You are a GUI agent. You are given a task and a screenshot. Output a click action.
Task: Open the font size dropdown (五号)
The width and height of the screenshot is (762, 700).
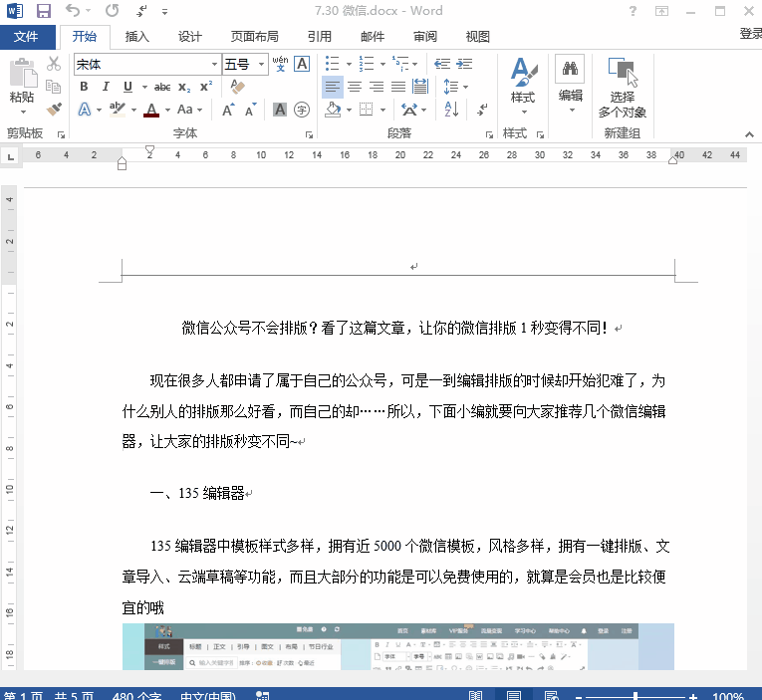click(262, 64)
